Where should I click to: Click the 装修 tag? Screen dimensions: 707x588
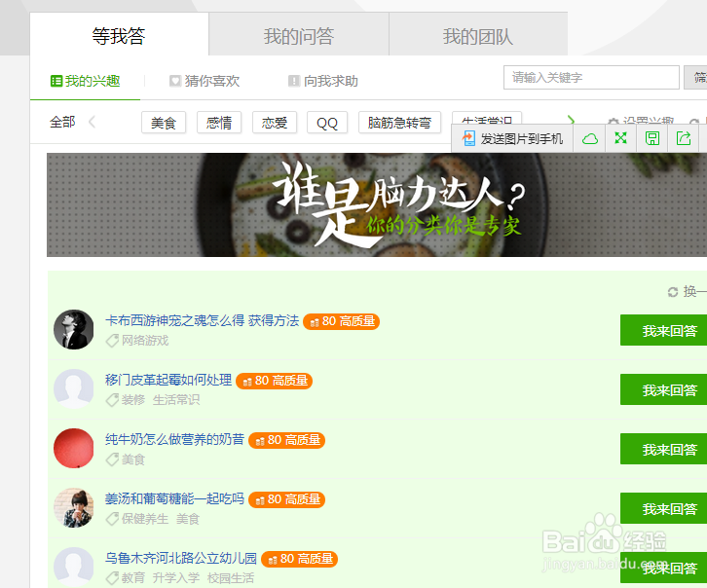click(133, 400)
